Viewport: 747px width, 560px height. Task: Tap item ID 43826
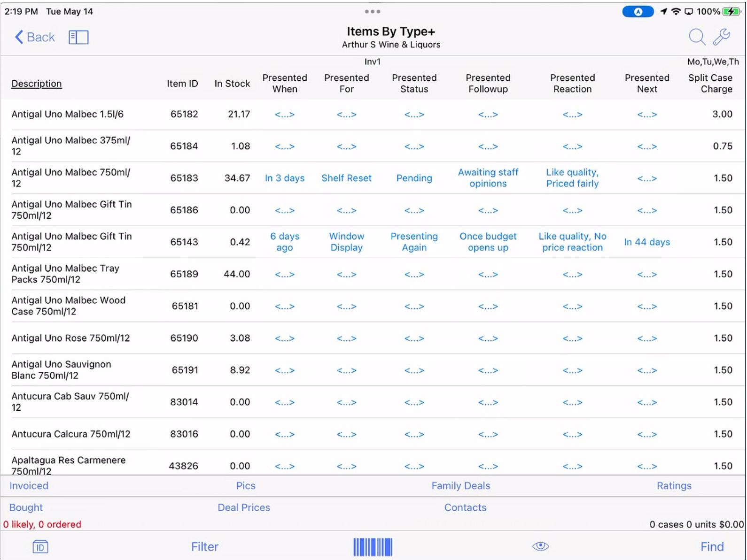tap(184, 466)
